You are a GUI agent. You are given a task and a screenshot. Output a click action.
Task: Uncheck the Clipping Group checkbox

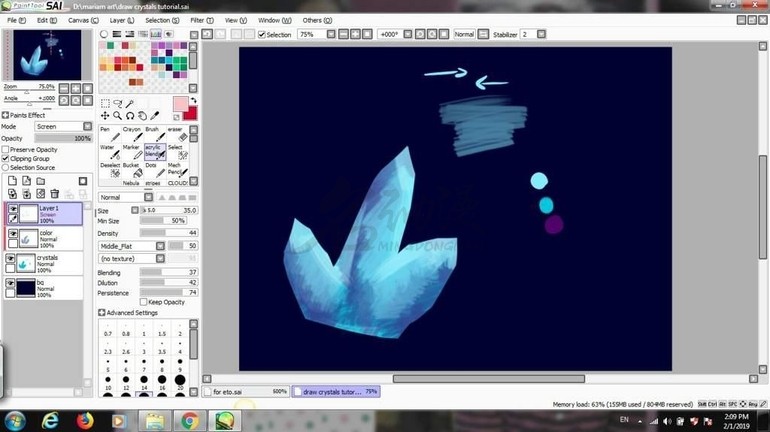(6, 158)
